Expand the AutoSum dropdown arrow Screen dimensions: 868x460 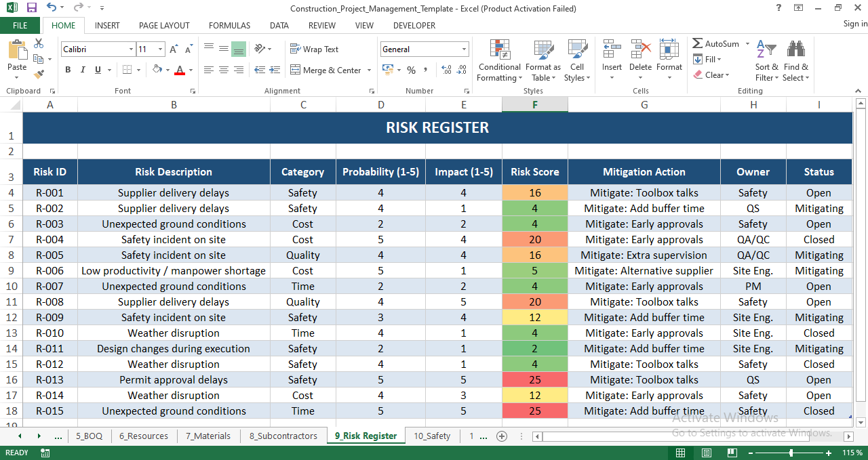tap(748, 44)
